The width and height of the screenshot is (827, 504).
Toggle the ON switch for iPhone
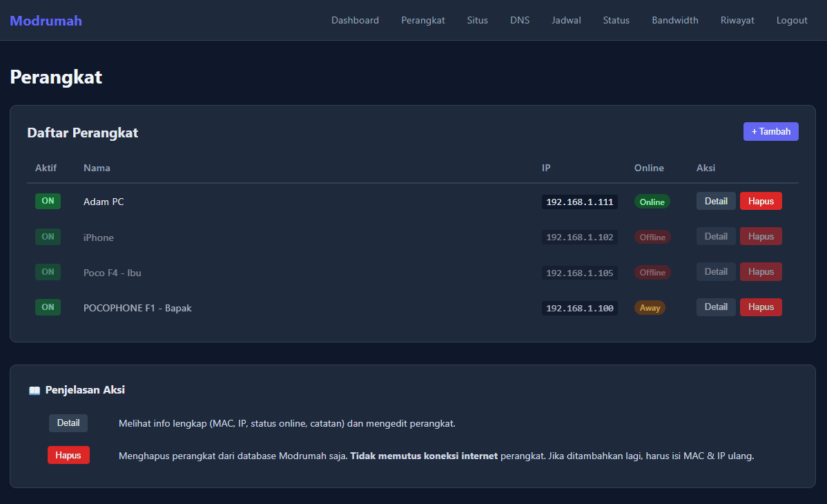[48, 236]
